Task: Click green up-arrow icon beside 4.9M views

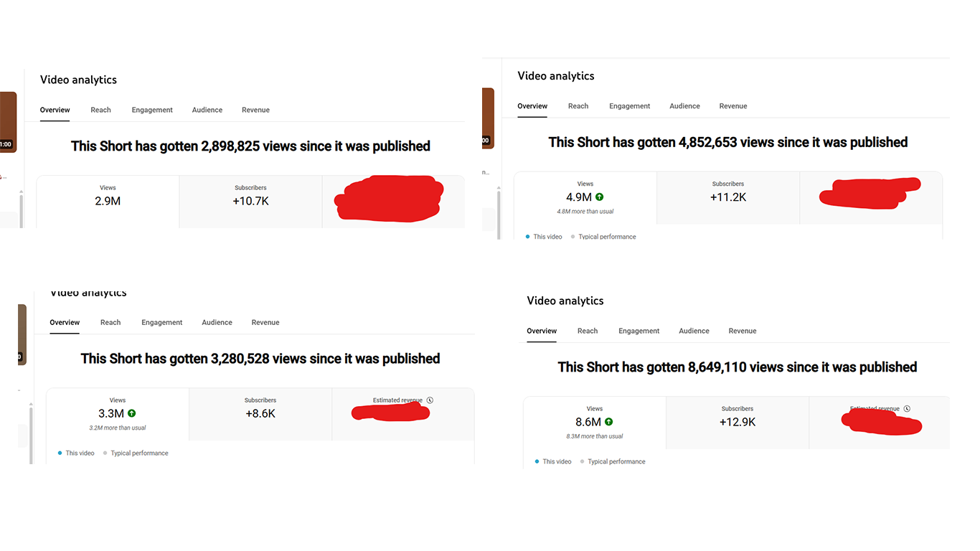Action: pos(599,197)
